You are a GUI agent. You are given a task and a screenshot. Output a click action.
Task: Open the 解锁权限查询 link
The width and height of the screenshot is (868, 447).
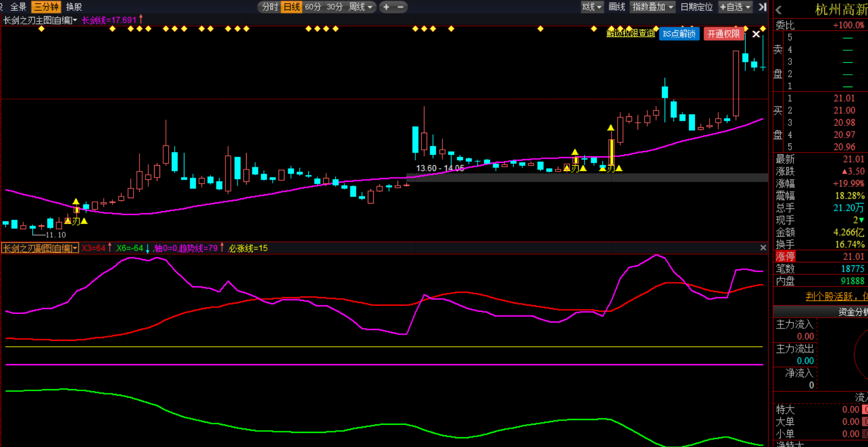point(630,34)
